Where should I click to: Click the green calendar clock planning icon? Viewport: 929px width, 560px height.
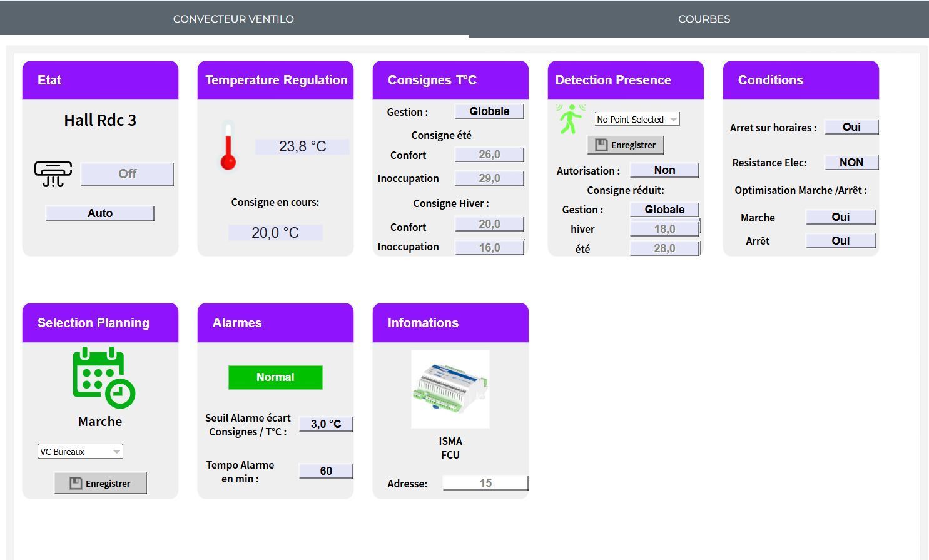coord(103,377)
